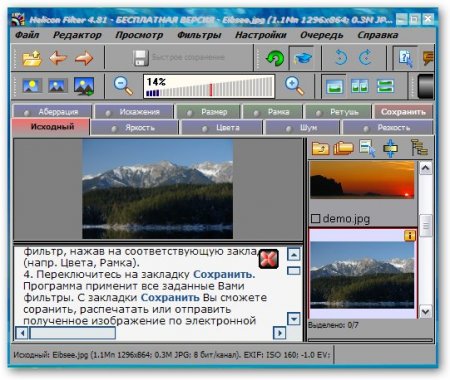Switch to the Цвета tab
The height and width of the screenshot is (380, 450).
[221, 128]
